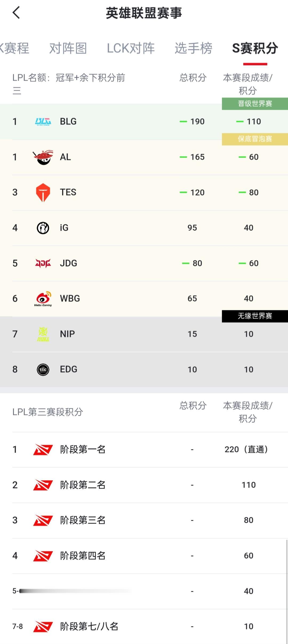Tap the 保底冒泡赛 yellow badge

[255, 139]
